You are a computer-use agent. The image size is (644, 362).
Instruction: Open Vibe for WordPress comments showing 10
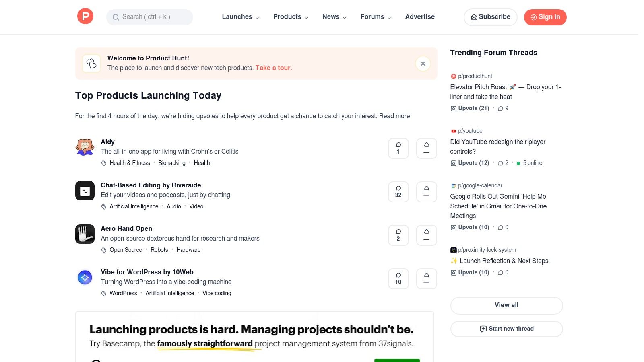(x=398, y=279)
